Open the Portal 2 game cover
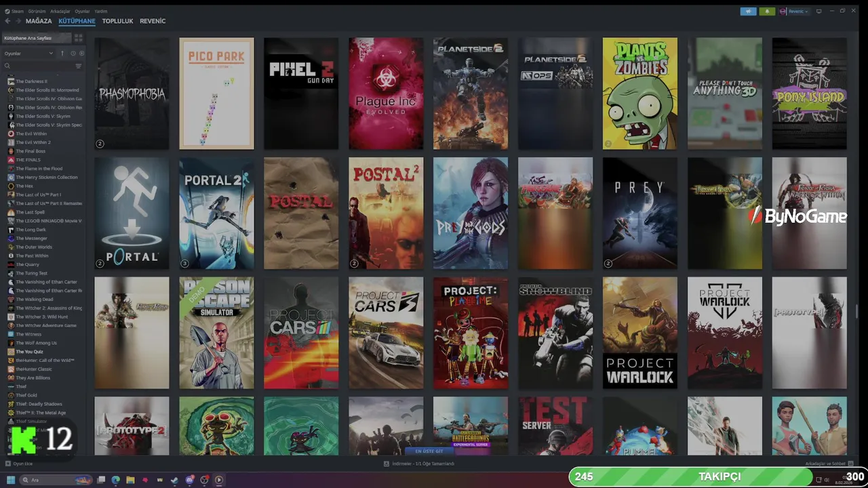Viewport: 868px width, 488px height. coord(216,213)
